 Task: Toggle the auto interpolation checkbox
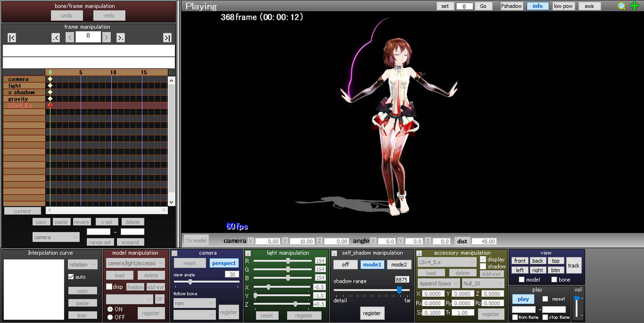71,277
